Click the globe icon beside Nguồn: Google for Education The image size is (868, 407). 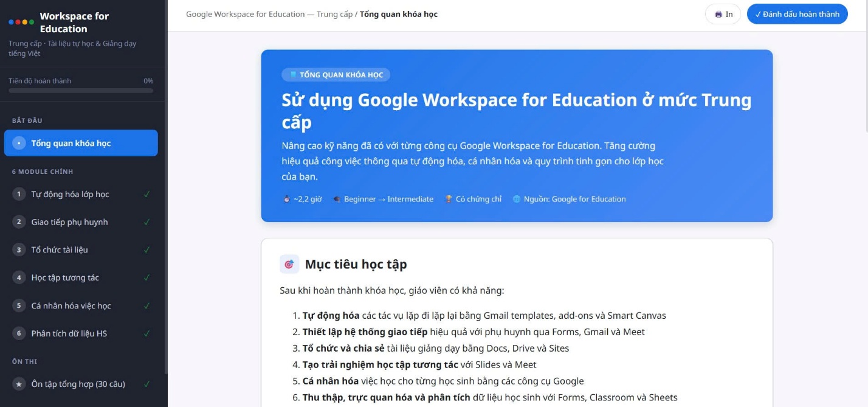517,199
